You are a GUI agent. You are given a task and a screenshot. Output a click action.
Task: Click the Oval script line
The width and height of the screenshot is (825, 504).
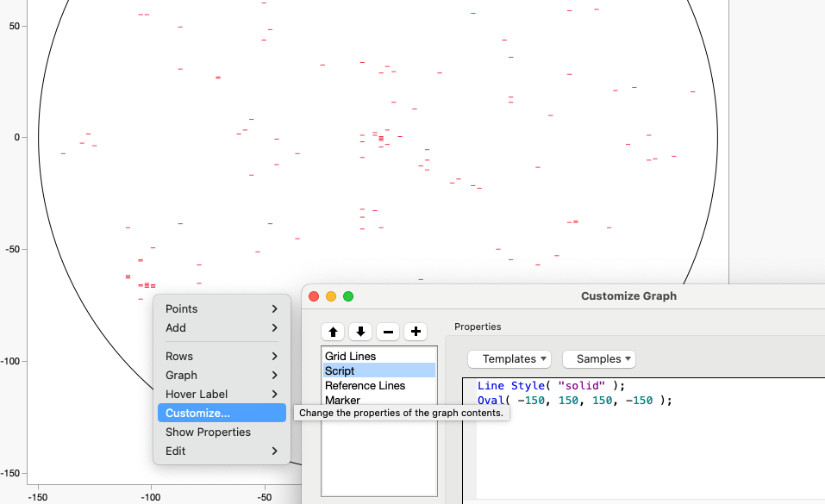(x=574, y=401)
